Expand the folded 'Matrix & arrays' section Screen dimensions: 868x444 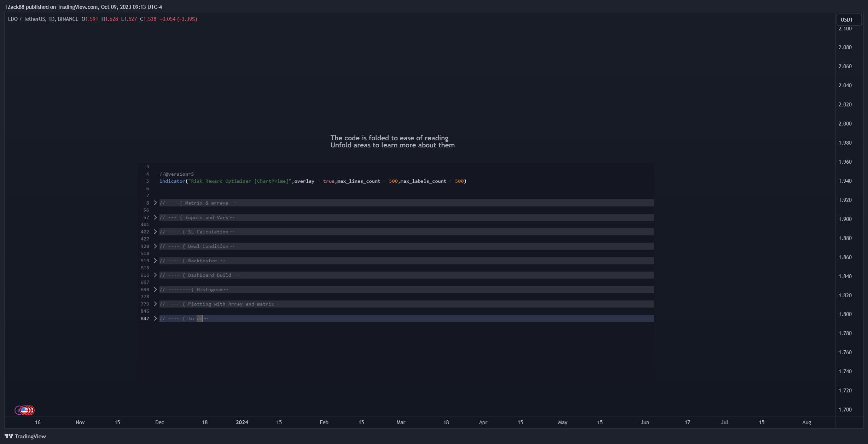click(x=155, y=203)
